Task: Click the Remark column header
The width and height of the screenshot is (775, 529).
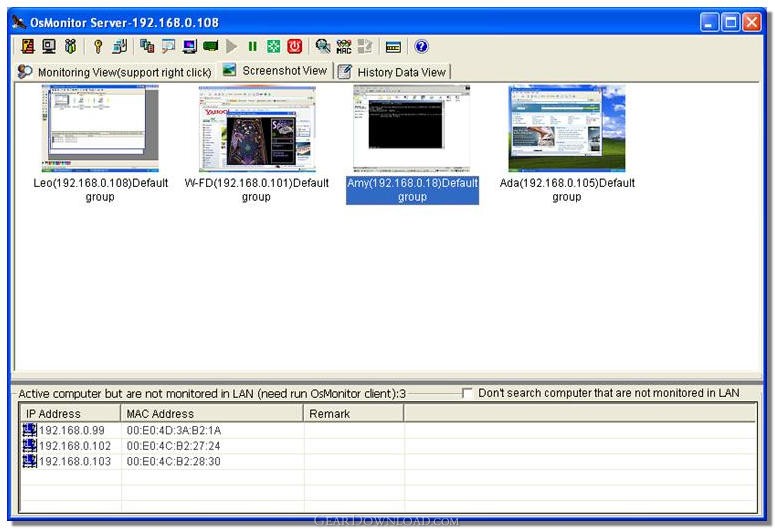Action: coord(354,413)
